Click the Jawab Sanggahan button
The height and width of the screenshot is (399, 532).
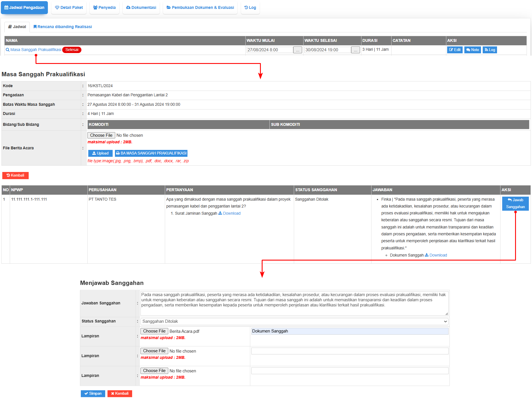tap(515, 203)
